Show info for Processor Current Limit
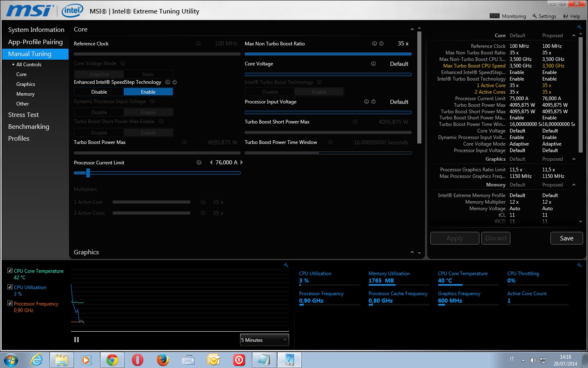Screen dimensions: 588x368 click(199, 162)
